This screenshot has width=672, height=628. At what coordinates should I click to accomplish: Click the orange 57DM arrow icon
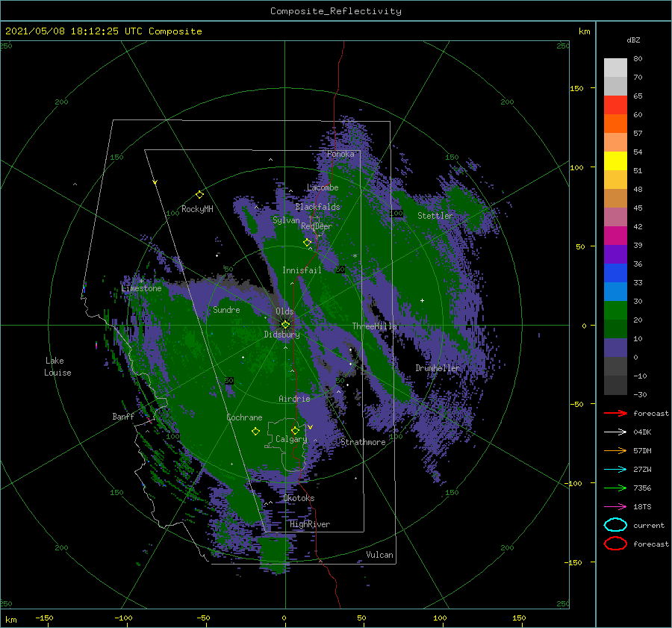click(615, 450)
